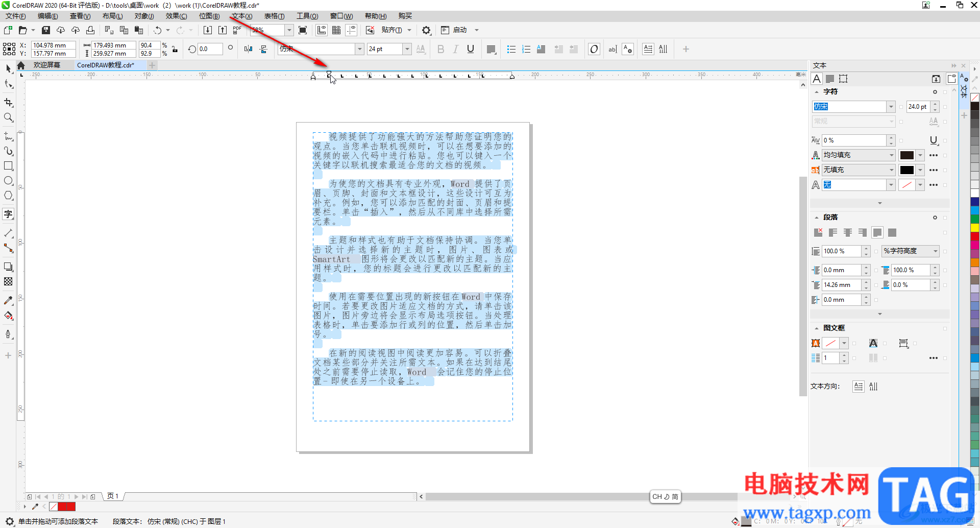The width and height of the screenshot is (980, 528).
Task: Click the Paste icon in the toolbar
Action: tap(138, 30)
